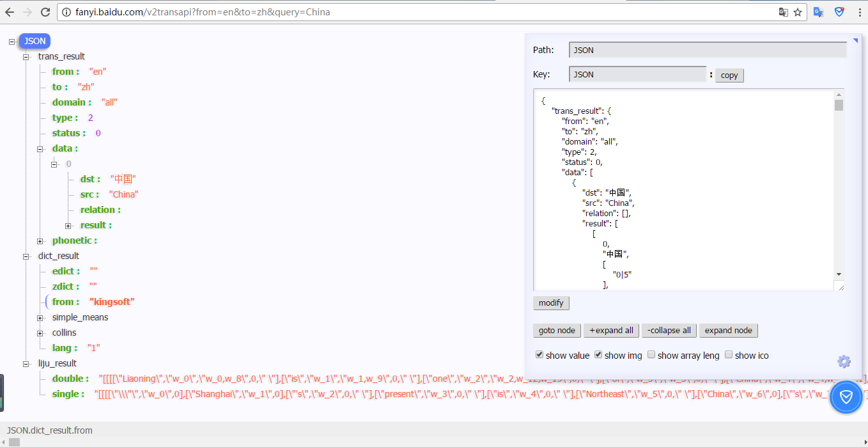868x447 pixels.
Task: Collapse the dict_result node
Action: 26,256
